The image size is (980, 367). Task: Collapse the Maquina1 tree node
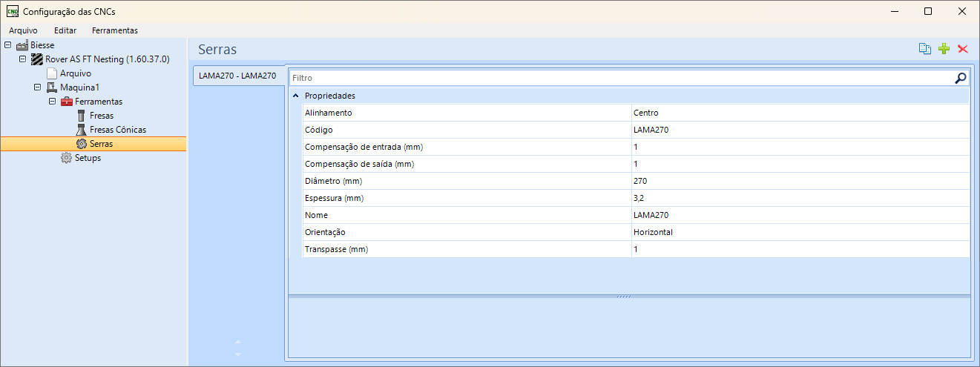pyautogui.click(x=37, y=87)
